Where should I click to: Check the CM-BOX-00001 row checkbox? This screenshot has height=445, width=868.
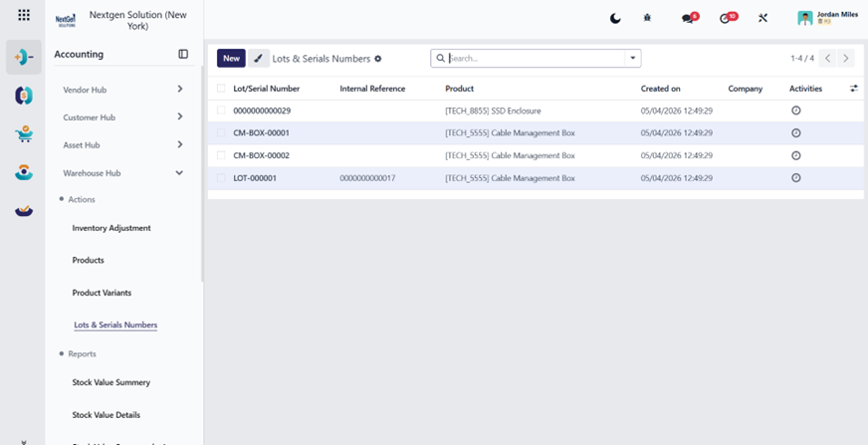pyautogui.click(x=221, y=132)
